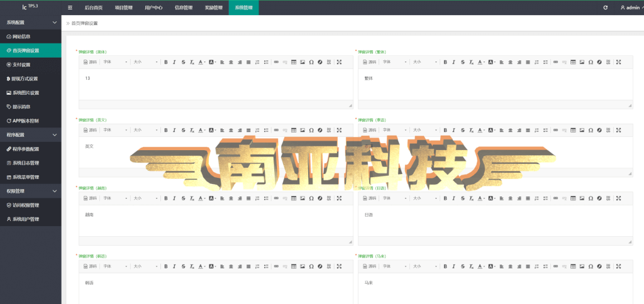Screen dimensions: 644x304
Task: Open 系统菜单管理 in the sidebar
Action: pyautogui.click(x=31, y=177)
